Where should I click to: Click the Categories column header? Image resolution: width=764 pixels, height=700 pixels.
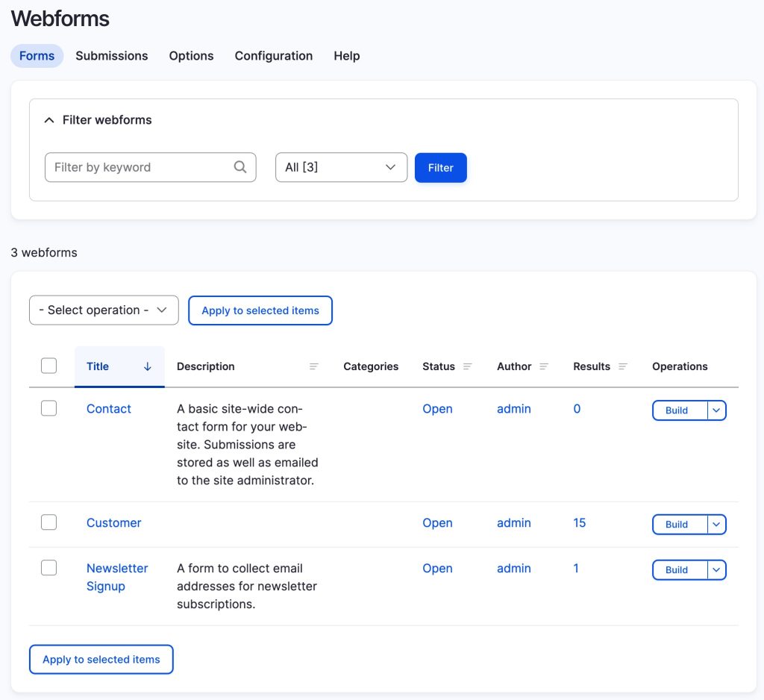371,366
